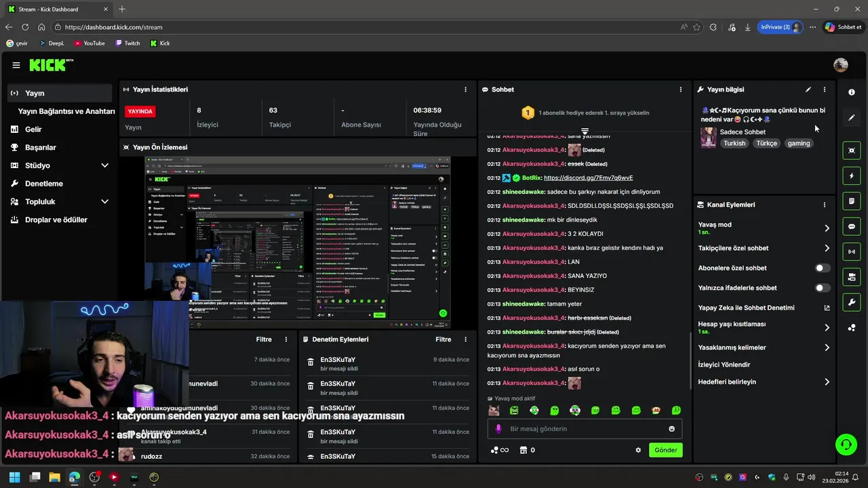Open Hesap yaşı kısıtlaması chevron
The height and width of the screenshot is (488, 868).
(827, 327)
